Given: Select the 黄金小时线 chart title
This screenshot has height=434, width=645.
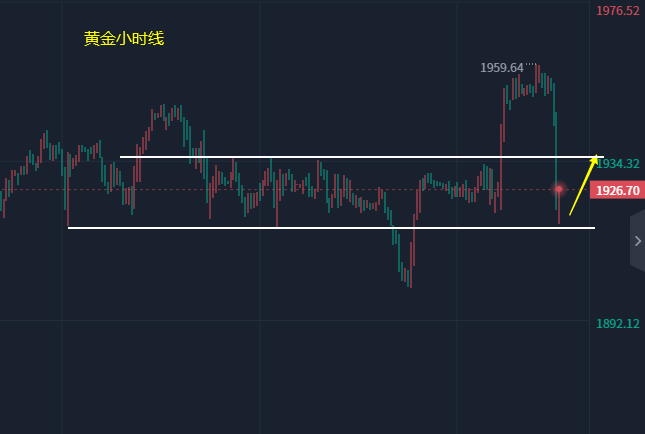Looking at the screenshot, I should (x=124, y=39).
